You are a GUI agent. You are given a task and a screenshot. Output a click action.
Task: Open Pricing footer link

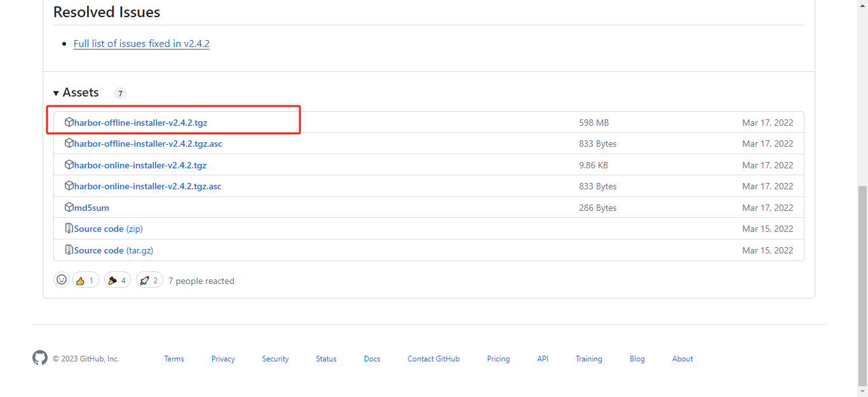click(498, 359)
